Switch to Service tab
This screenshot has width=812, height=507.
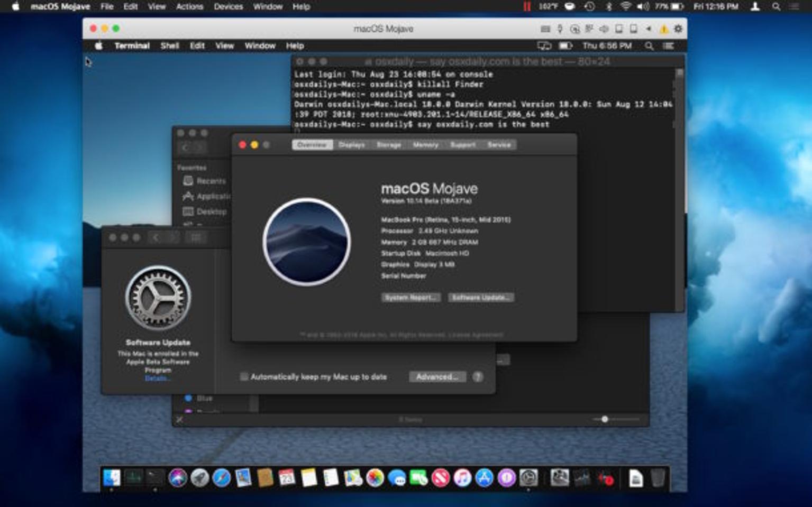[499, 145]
